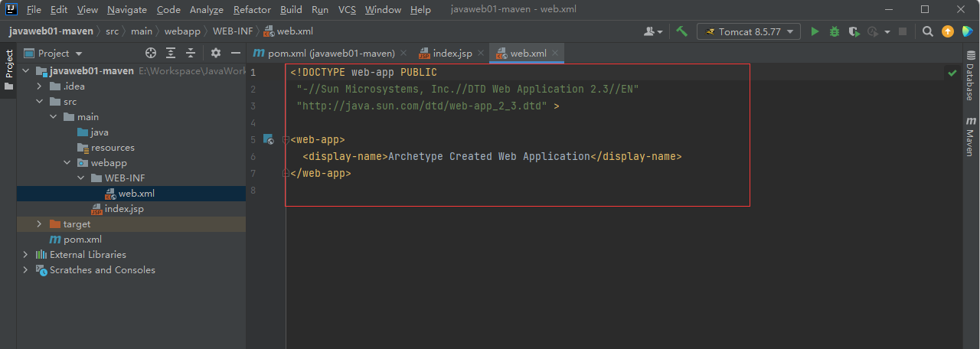980x349 pixels.
Task: Open the profiler options dropdown arrow
Action: click(887, 32)
